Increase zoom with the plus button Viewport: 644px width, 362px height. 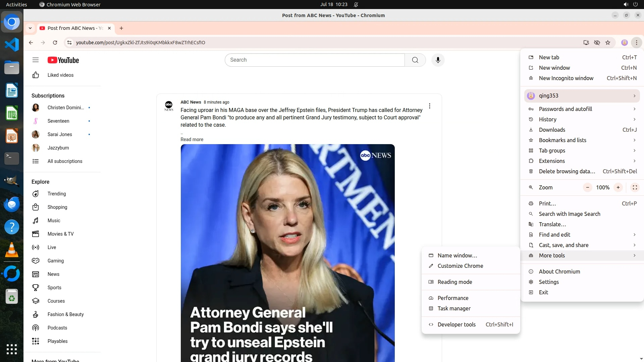pyautogui.click(x=618, y=187)
